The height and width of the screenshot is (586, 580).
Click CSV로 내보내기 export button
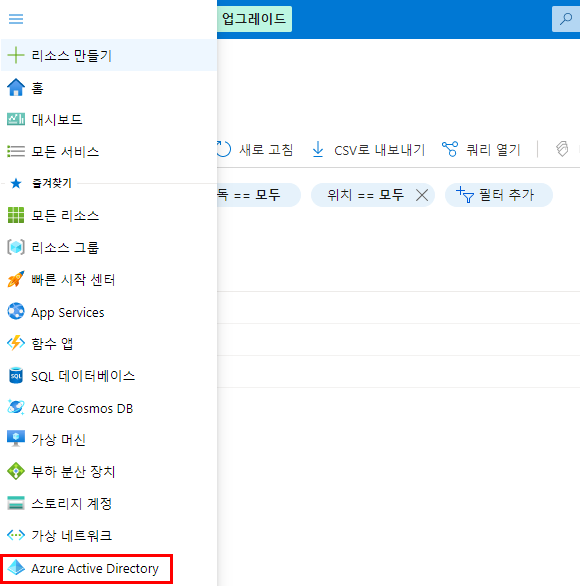coord(368,149)
